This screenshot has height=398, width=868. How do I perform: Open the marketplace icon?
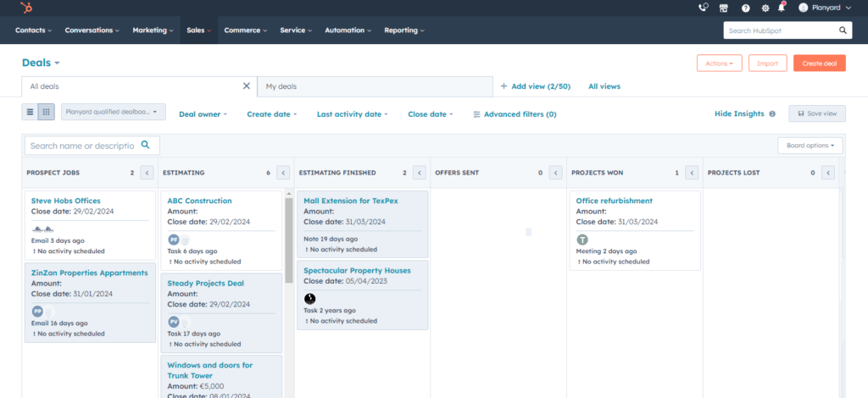(x=724, y=8)
